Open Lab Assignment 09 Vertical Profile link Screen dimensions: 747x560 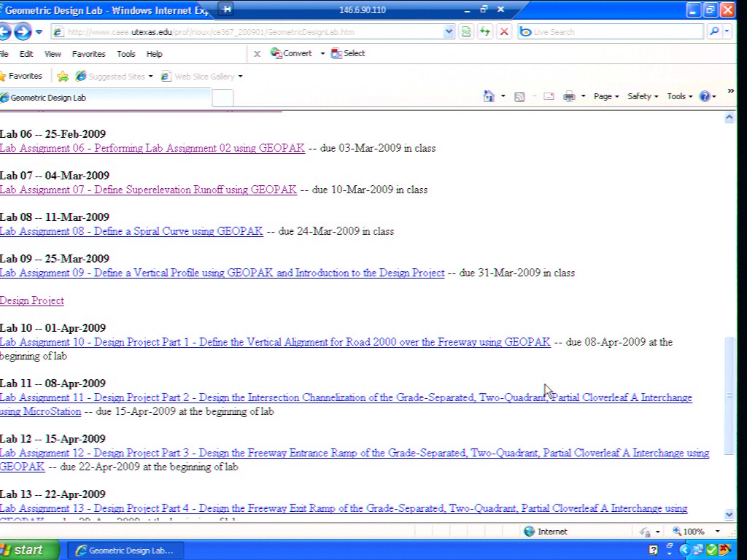222,273
